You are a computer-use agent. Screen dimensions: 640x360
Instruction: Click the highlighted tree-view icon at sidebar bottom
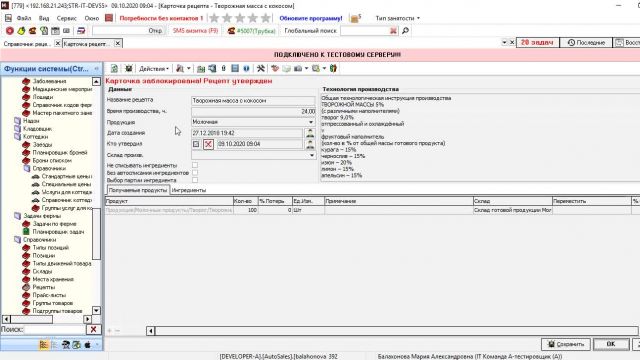pyautogui.click(x=44, y=345)
